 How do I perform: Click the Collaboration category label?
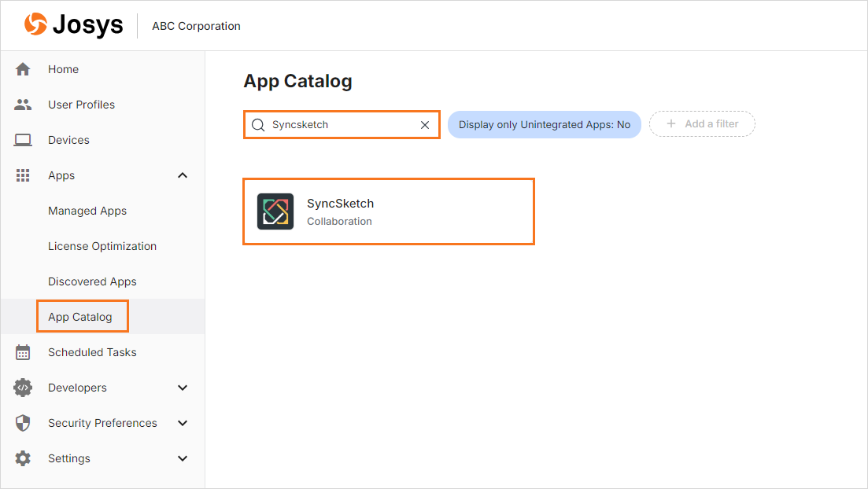point(339,221)
